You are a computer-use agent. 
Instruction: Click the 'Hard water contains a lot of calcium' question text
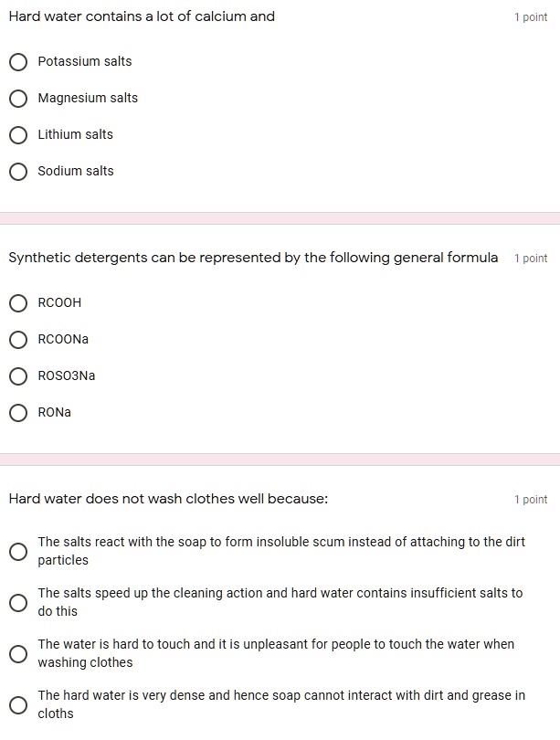tap(142, 16)
